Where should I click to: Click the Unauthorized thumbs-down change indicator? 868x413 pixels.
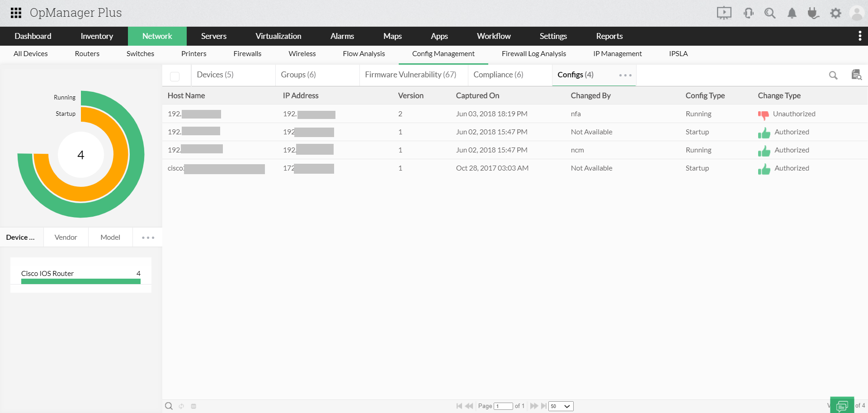[764, 114]
